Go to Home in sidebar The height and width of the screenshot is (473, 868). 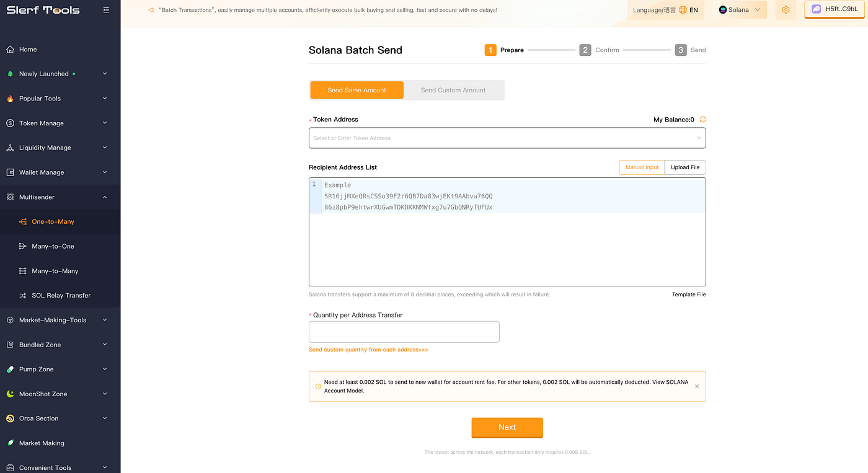click(60, 49)
